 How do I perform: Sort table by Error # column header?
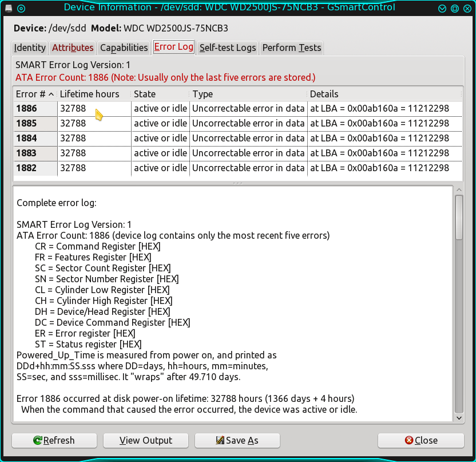(x=35, y=94)
